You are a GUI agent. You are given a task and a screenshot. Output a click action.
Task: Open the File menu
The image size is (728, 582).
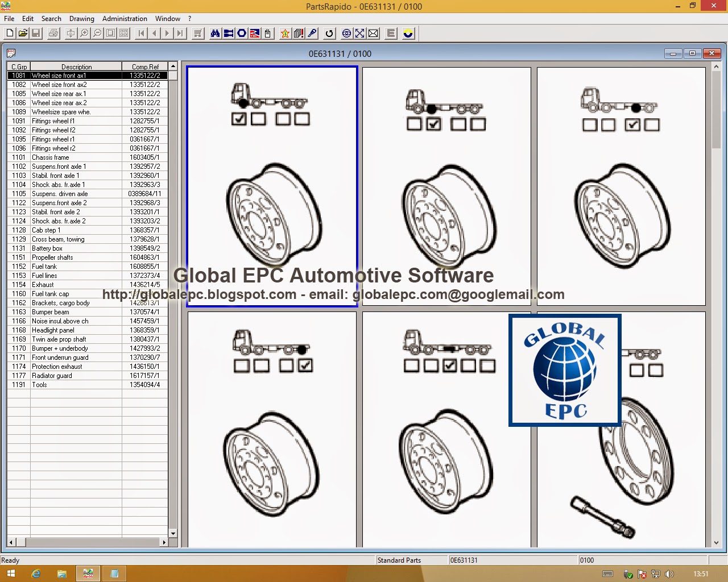point(9,19)
